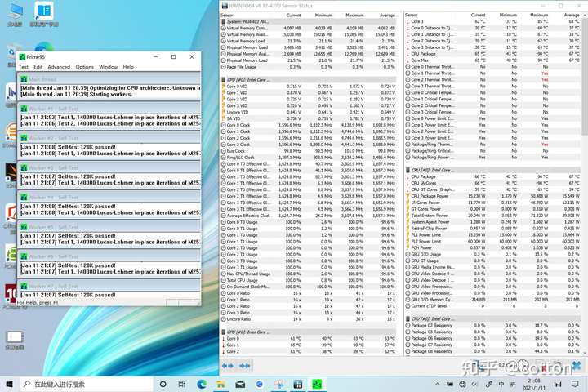The image size is (588, 392).
Task: Switch to Prime95 via green taskbar icon
Action: [317, 384]
